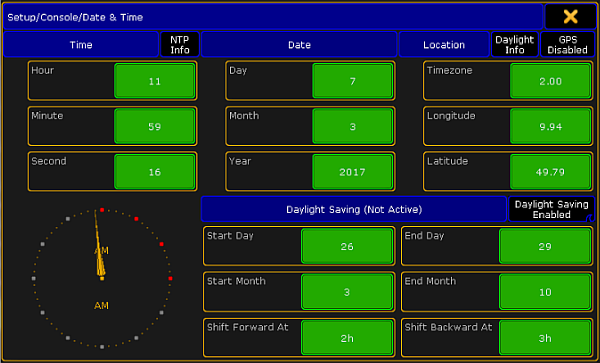The image size is (600, 363).
Task: Show the Daylight Info panel
Action: coord(515,45)
